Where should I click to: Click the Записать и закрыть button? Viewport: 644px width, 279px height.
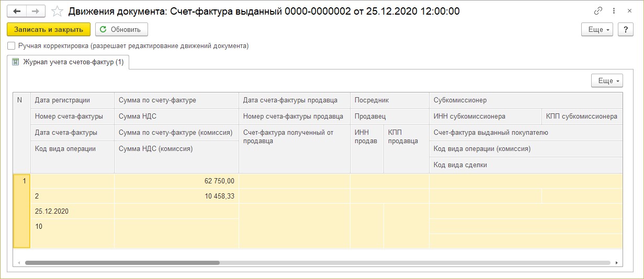click(x=49, y=29)
